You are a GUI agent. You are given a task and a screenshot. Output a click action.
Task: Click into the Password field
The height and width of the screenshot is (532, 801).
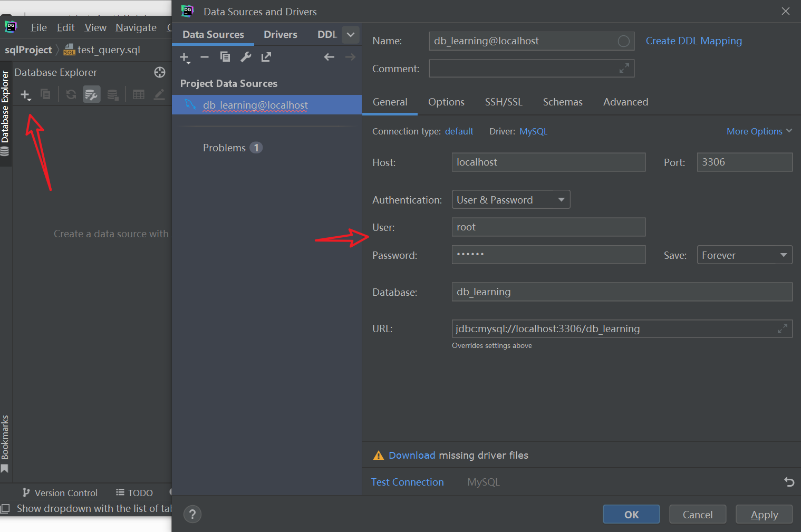coord(548,255)
